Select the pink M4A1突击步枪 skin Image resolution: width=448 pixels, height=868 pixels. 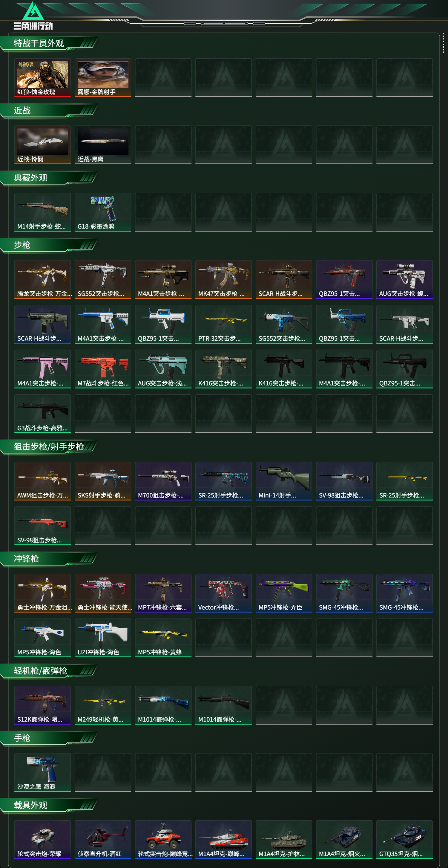click(x=42, y=369)
